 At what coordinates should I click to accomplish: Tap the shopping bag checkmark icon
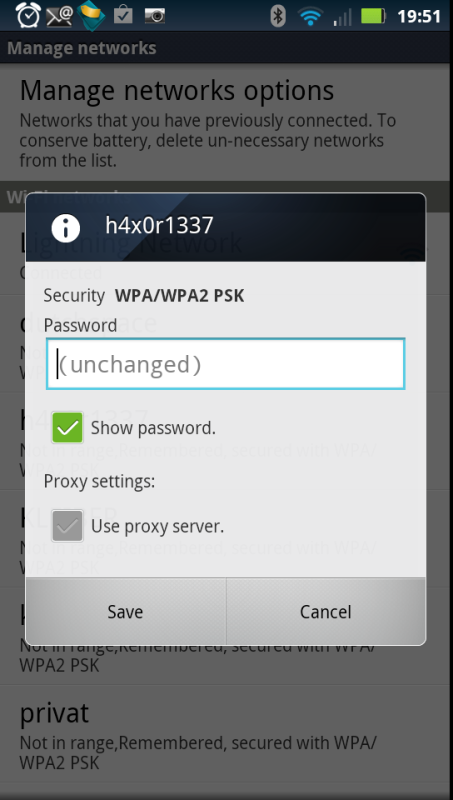pyautogui.click(x=123, y=15)
